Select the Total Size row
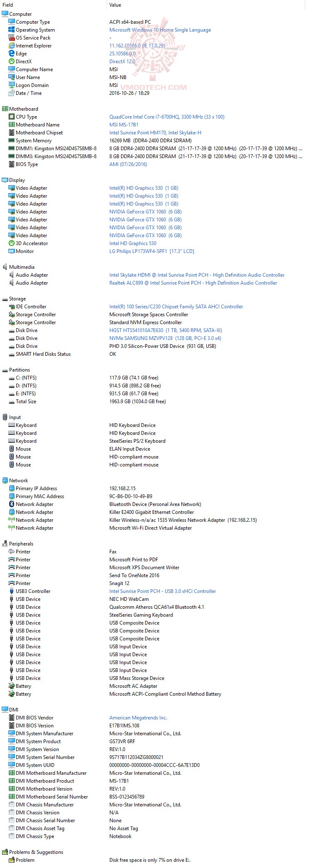Viewport: 326px width, 868px height. coord(153,402)
